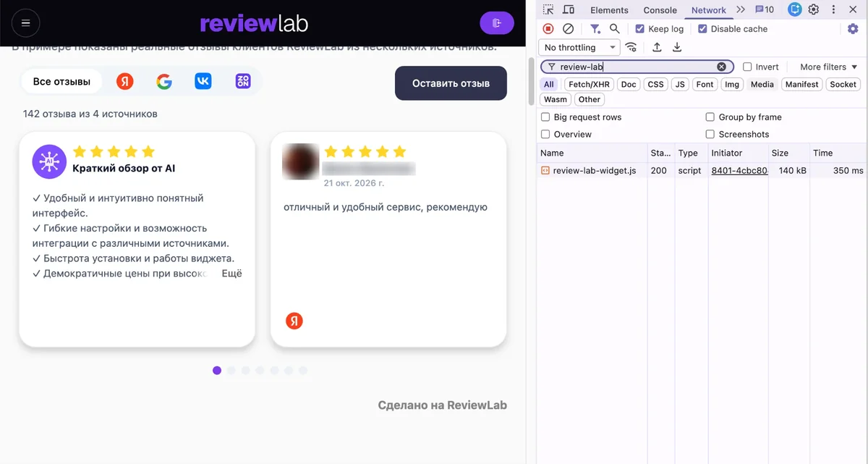
Task: Open the hamburger menu on ReviewLab site
Action: (25, 23)
